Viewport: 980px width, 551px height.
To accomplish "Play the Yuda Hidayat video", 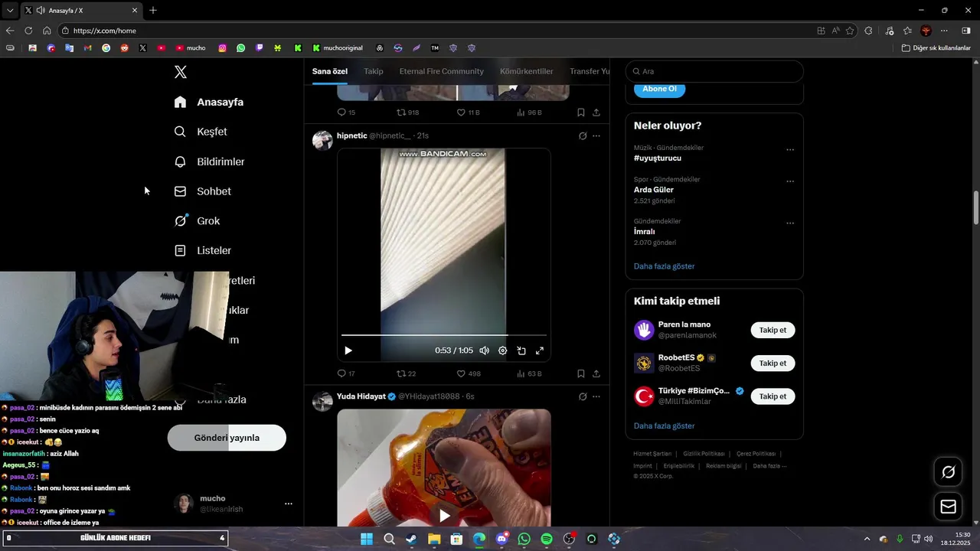I will 444,515.
